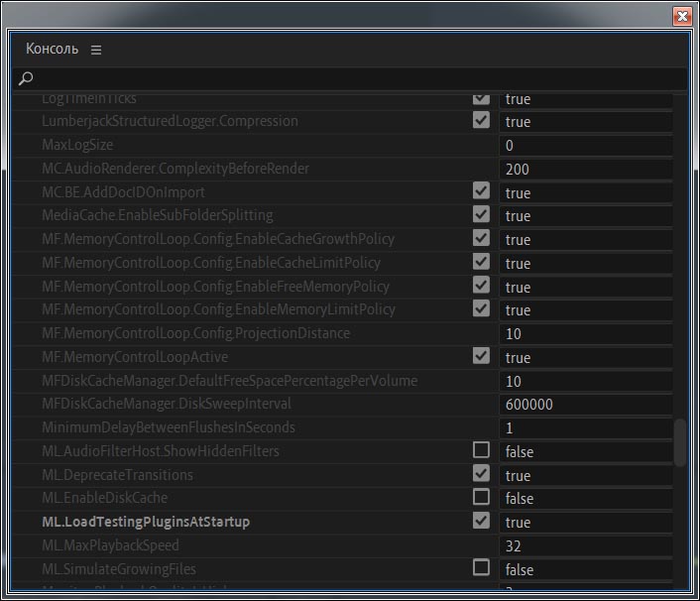Select the ML.LoadTestingPluginsAtStartup row label
This screenshot has height=601, width=700.
click(x=146, y=522)
